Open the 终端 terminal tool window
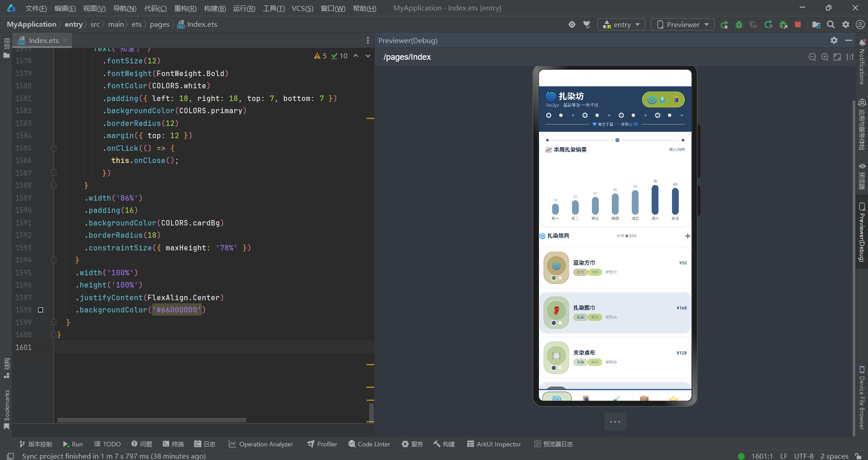This screenshot has height=460, width=868. pyautogui.click(x=173, y=444)
